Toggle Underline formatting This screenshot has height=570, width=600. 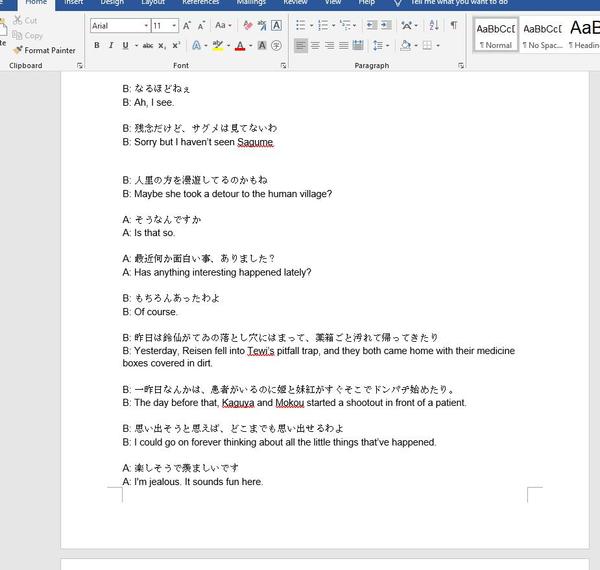pos(125,46)
